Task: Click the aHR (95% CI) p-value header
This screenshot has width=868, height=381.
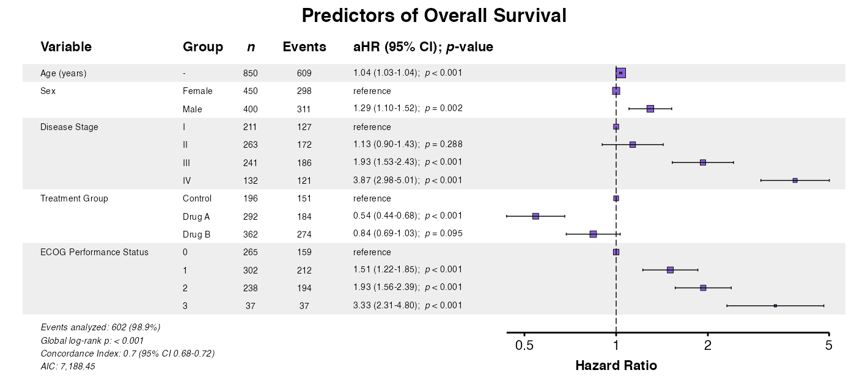Action: point(423,47)
